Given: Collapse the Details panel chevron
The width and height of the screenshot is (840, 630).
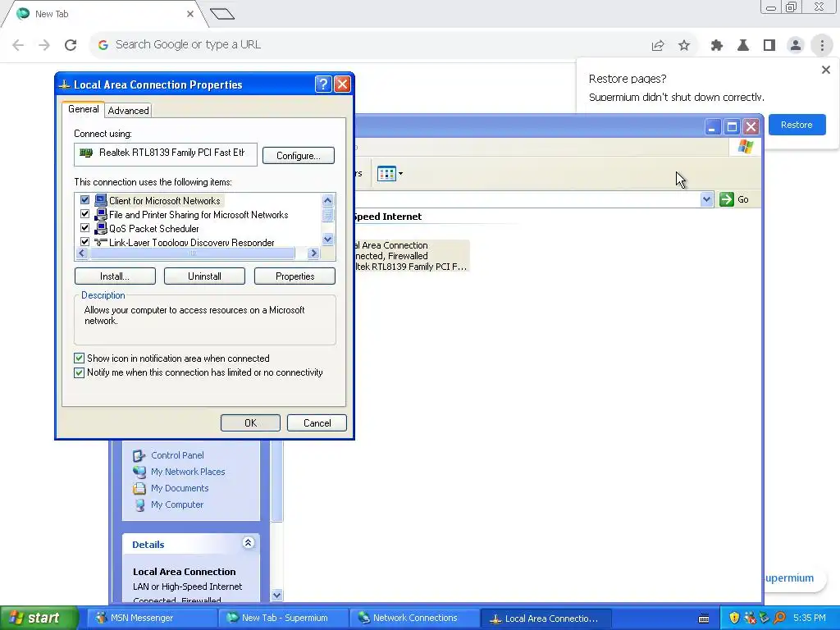Looking at the screenshot, I should 248,543.
